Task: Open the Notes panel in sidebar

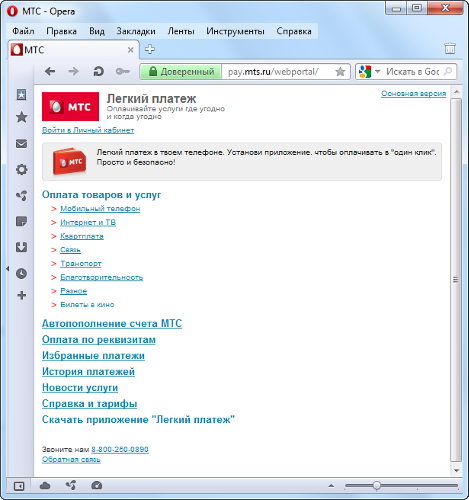Action: tap(22, 221)
